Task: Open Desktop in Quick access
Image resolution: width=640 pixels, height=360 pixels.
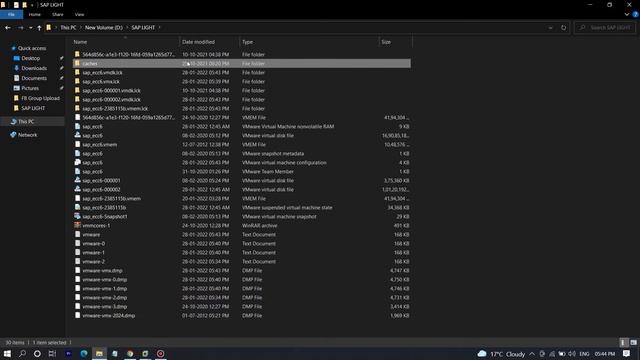Action: point(31,58)
